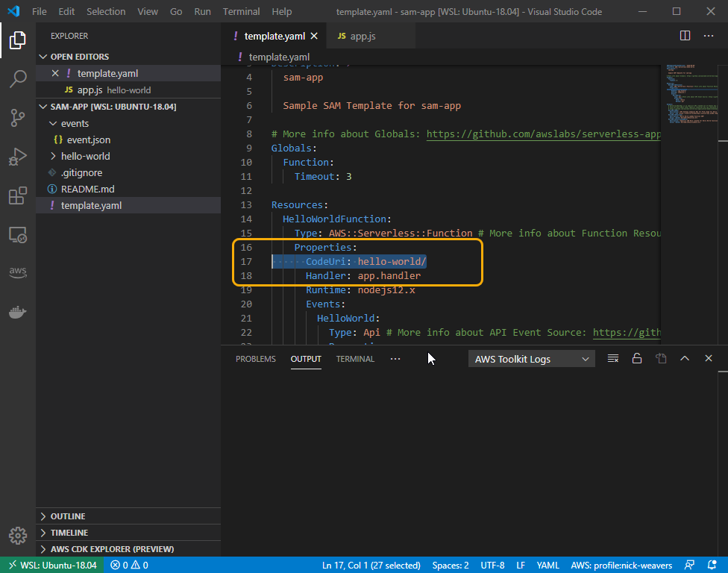Image resolution: width=728 pixels, height=573 pixels.
Task: Open the AWS Toolkit Logs dropdown
Action: (x=531, y=358)
